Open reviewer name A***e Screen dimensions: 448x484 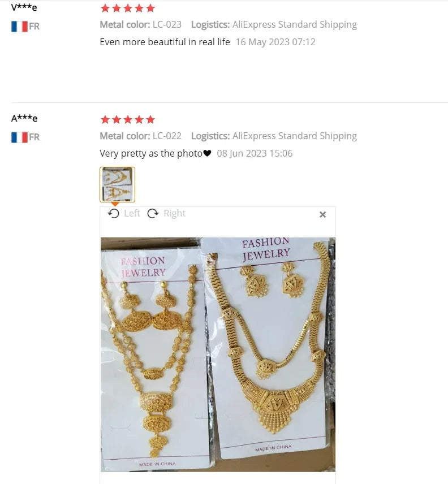point(24,118)
